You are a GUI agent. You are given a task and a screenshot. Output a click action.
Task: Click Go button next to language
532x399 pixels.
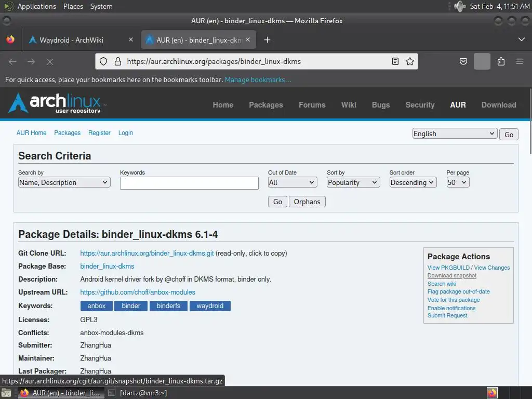pyautogui.click(x=509, y=135)
